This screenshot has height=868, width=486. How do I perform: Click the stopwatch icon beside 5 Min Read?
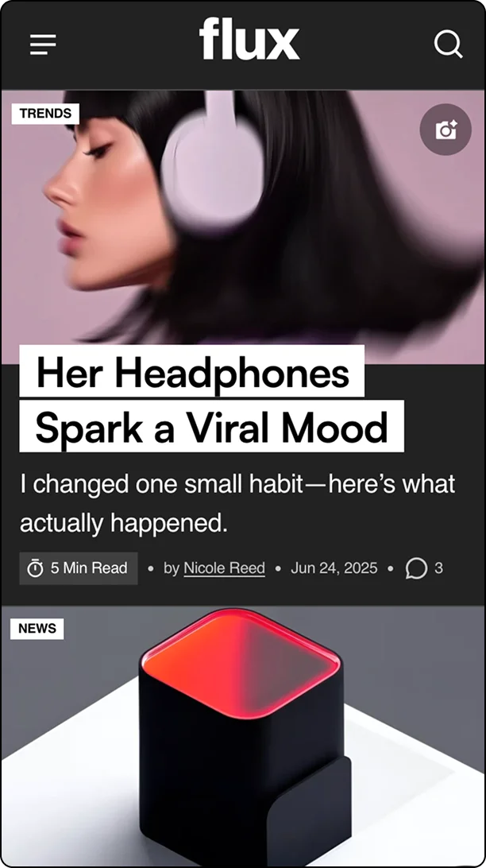(36, 568)
